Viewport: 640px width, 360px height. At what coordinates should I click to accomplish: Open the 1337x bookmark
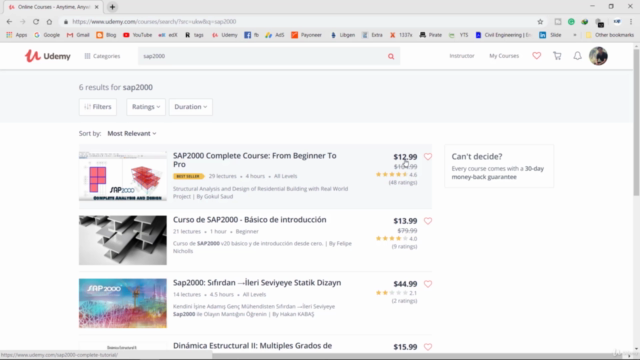401,35
